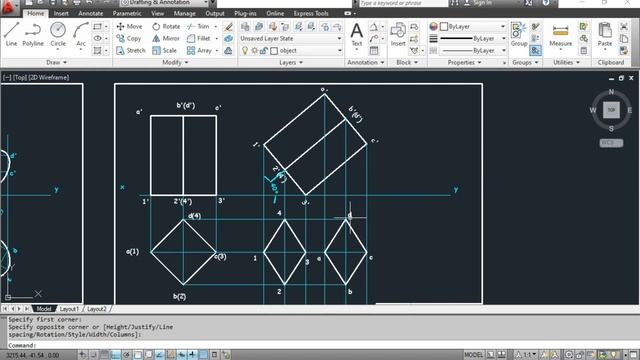Click the Move tool

129,27
